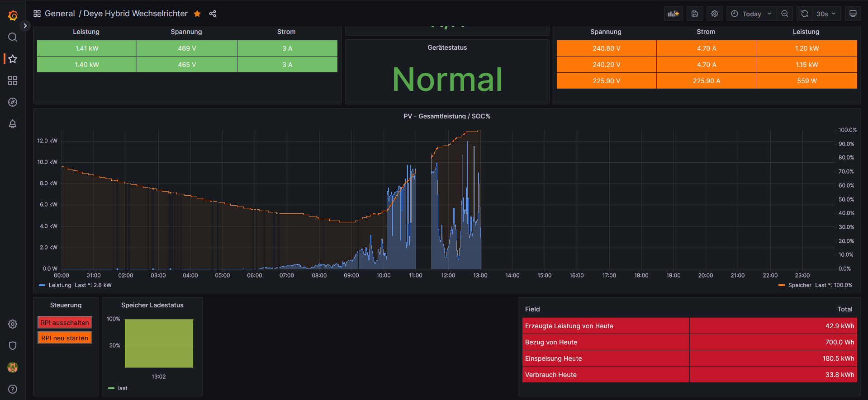868x400 pixels.
Task: Open the Today time range dropdown
Action: pyautogui.click(x=751, y=14)
